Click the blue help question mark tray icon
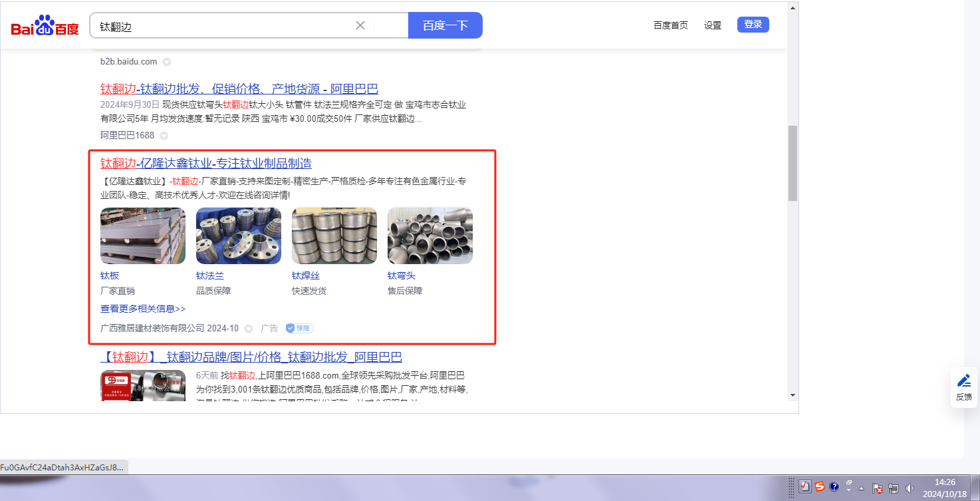Image resolution: width=980 pixels, height=501 pixels. tap(834, 486)
